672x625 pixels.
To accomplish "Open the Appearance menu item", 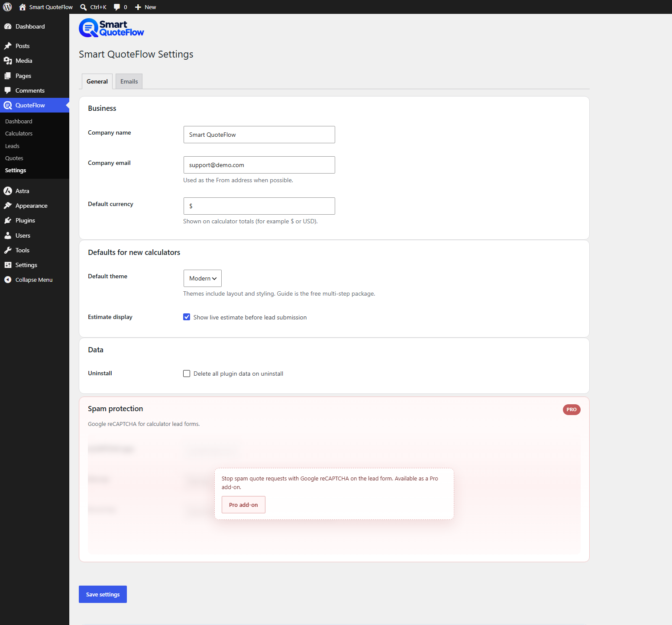I will tap(35, 206).
